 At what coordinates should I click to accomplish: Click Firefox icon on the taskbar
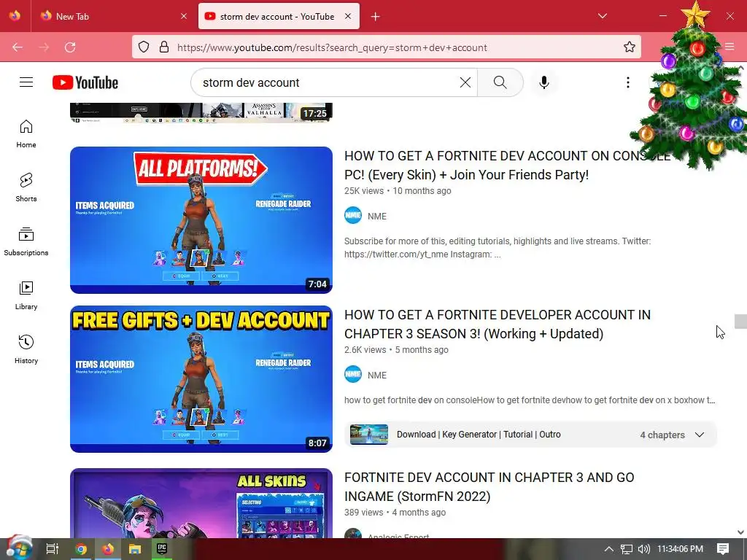coord(108,549)
